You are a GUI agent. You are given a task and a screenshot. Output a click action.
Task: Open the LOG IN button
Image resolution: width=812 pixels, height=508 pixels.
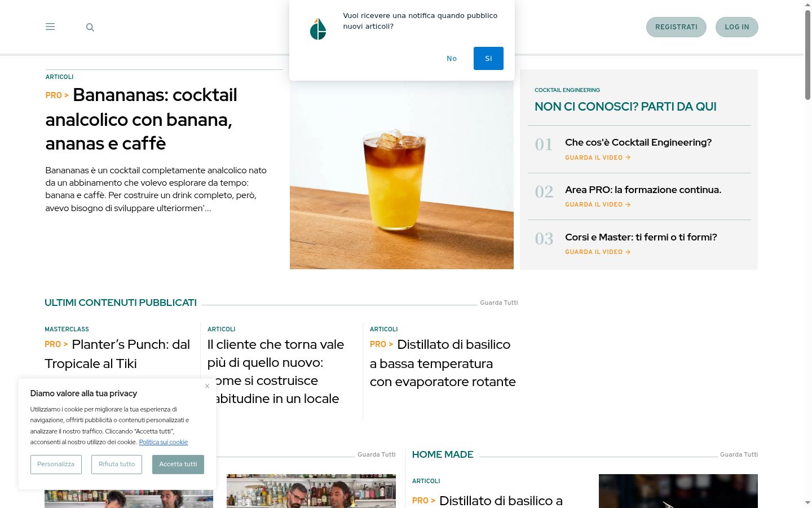[737, 27]
